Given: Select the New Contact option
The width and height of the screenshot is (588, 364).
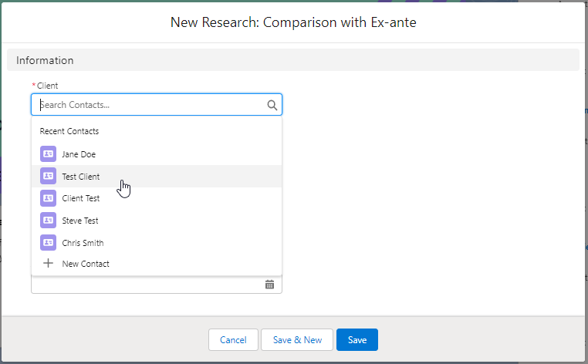Looking at the screenshot, I should coord(86,264).
